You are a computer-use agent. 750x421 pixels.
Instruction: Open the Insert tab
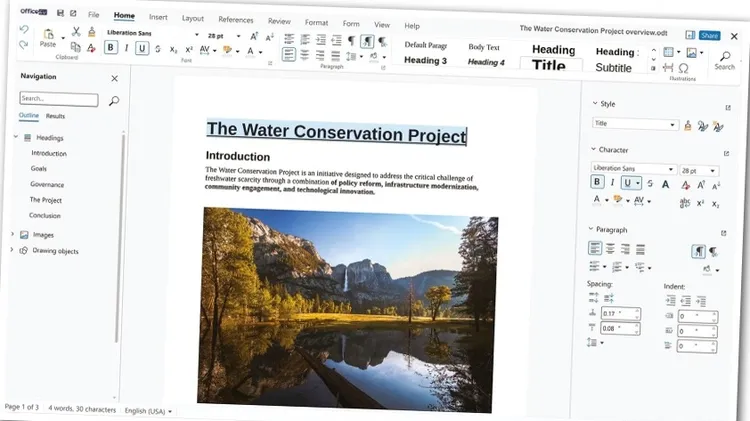[x=158, y=17]
